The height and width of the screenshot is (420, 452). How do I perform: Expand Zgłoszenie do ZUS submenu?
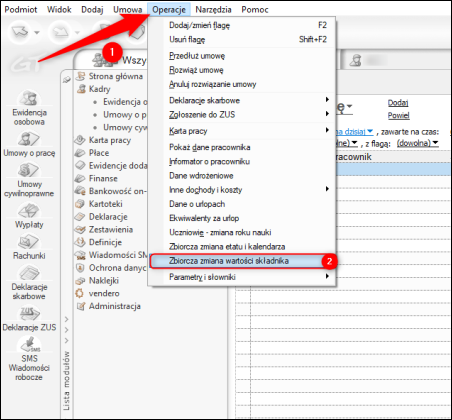coord(242,115)
